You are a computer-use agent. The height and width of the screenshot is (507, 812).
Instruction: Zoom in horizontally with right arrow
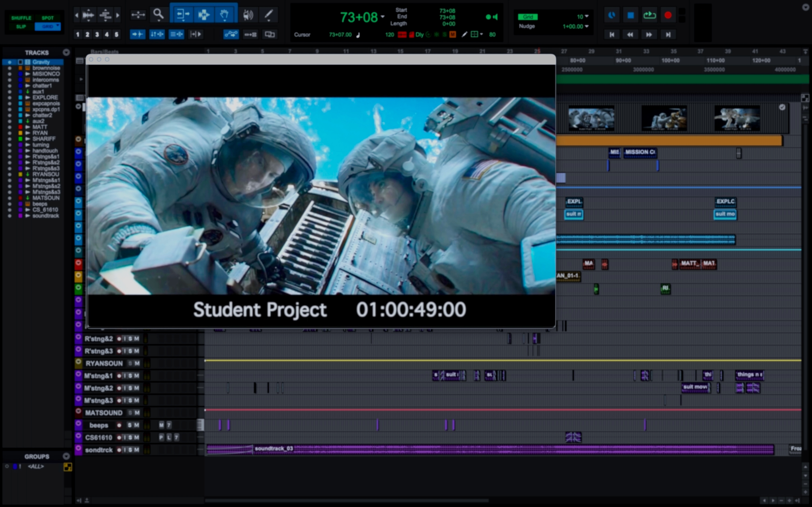point(117,15)
